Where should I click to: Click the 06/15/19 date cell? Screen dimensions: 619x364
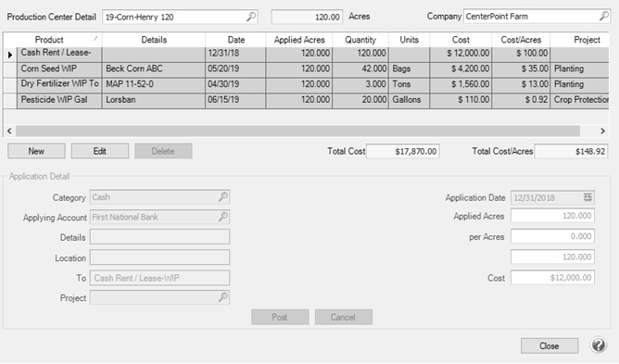[x=235, y=100]
